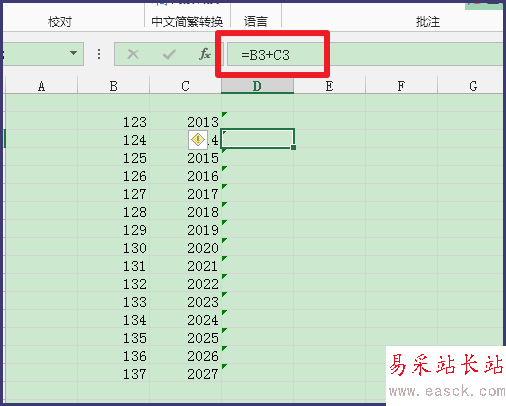Select column A header
Viewport: 506px width, 406px height.
coord(41,86)
